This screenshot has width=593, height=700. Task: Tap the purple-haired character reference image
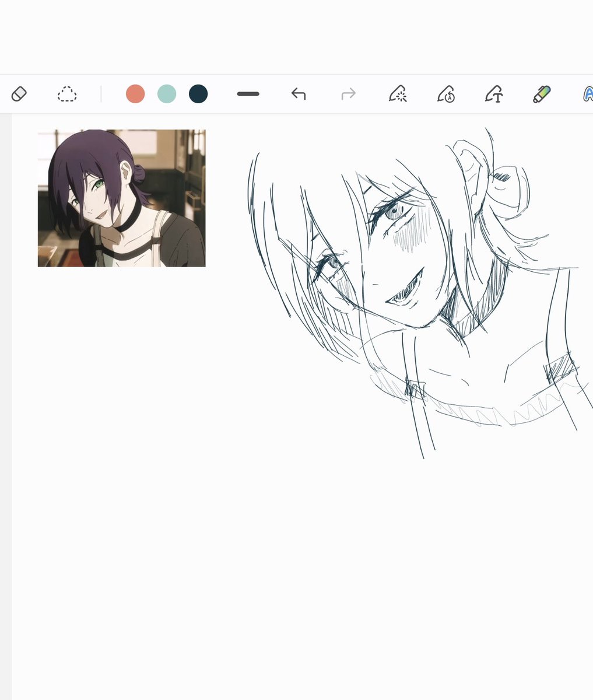click(x=122, y=198)
